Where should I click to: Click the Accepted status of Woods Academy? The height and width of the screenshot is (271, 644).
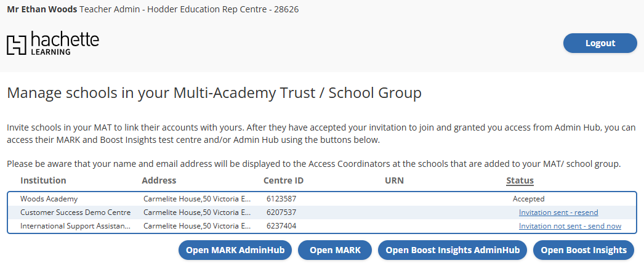(x=528, y=199)
